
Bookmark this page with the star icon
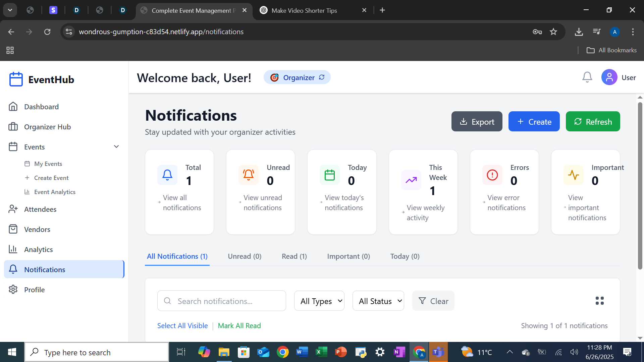[x=553, y=32]
